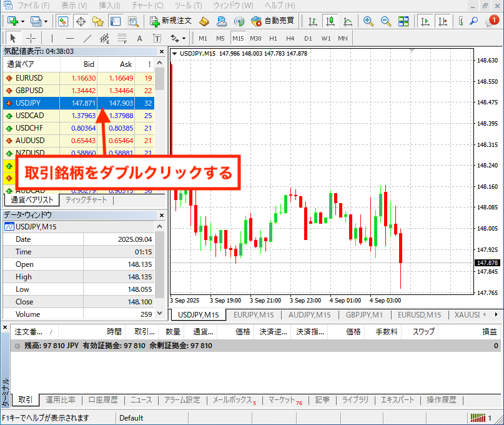Toggle the 自動売買 auto-trading button
Screen dimensions: 504x425
tap(274, 21)
